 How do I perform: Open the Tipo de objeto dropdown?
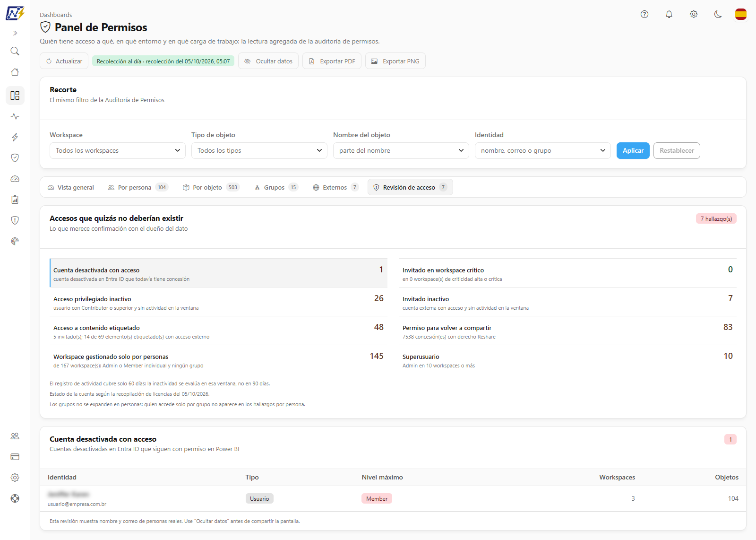tap(259, 150)
